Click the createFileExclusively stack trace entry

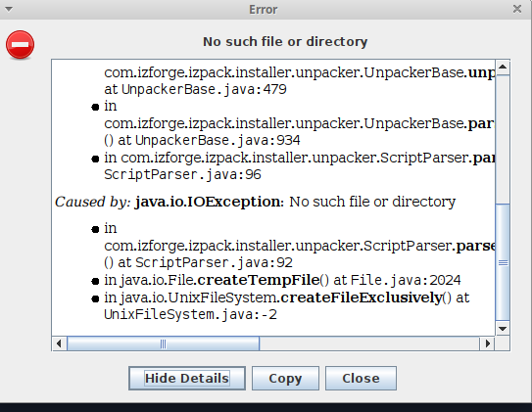pyautogui.click(x=287, y=306)
